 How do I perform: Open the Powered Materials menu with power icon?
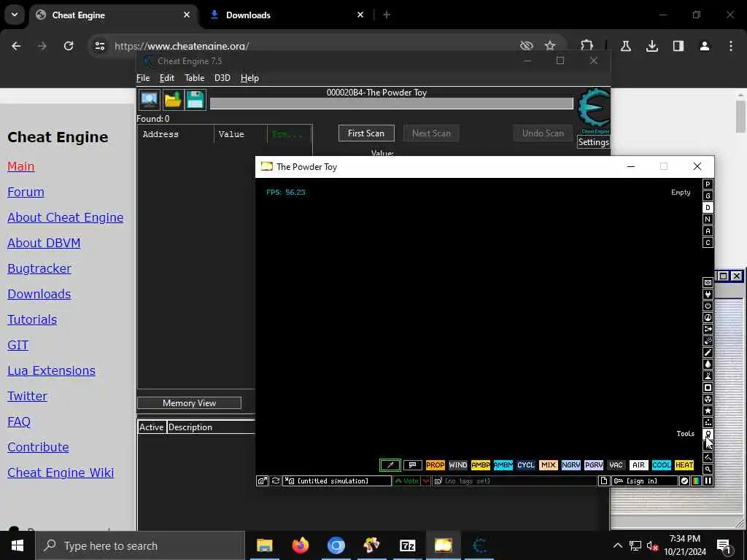[708, 306]
